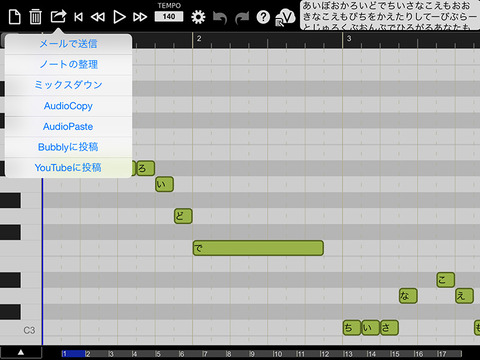Screen dimensions: 480x360
Task: Edit the tempo value 140
Action: (x=169, y=16)
